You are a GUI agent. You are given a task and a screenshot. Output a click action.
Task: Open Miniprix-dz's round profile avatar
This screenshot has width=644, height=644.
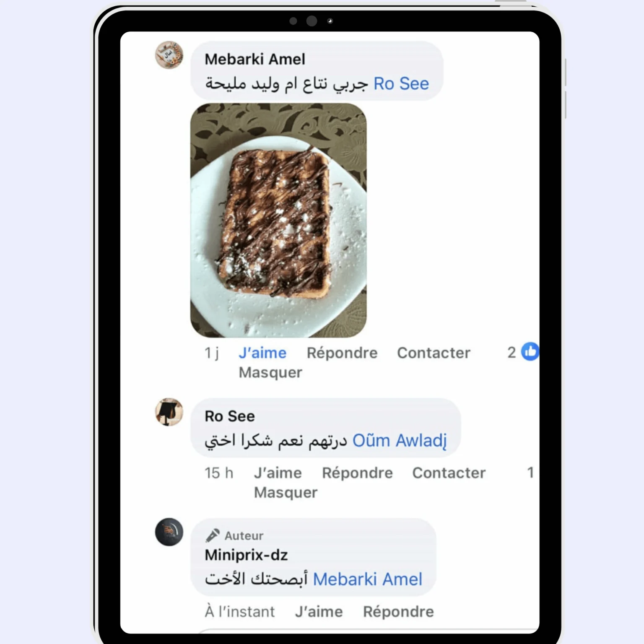169,532
